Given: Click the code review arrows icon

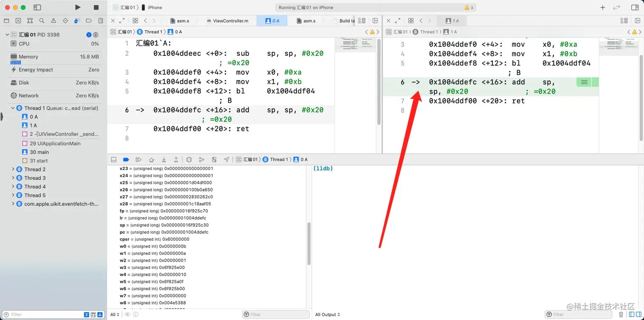Looking at the screenshot, I should 616,7.
